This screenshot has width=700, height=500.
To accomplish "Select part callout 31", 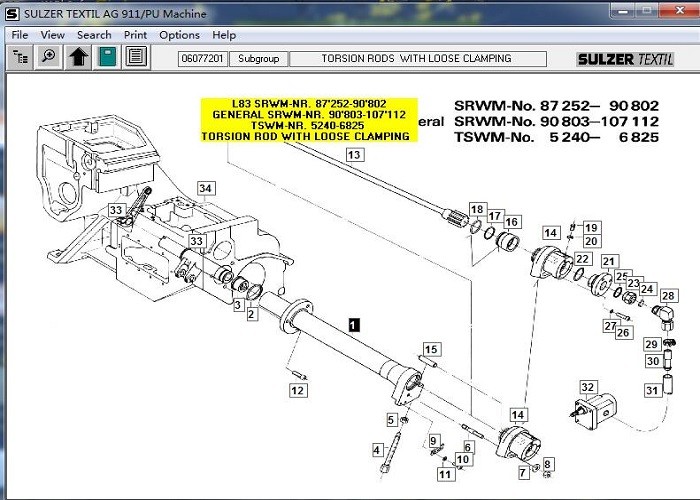I will [653, 391].
